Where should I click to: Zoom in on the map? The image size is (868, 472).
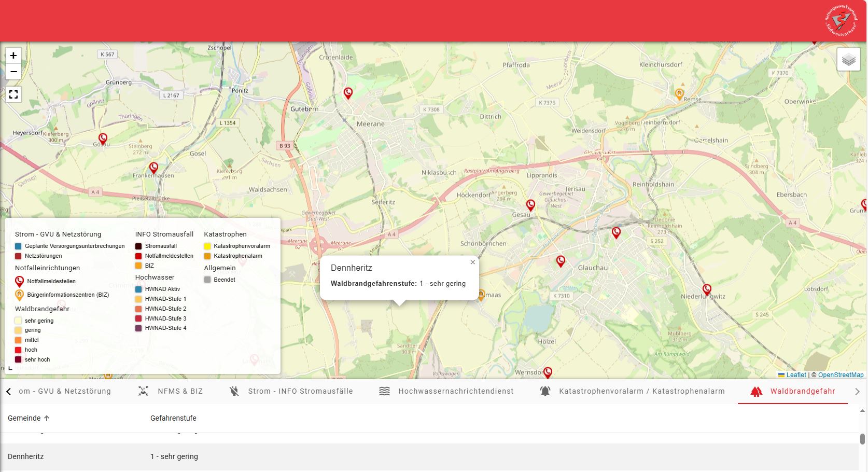(13, 55)
